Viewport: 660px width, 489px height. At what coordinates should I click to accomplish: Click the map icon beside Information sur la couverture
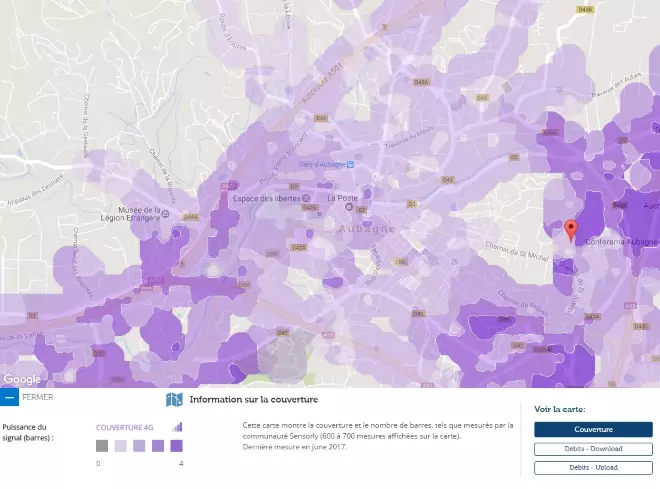pos(174,400)
